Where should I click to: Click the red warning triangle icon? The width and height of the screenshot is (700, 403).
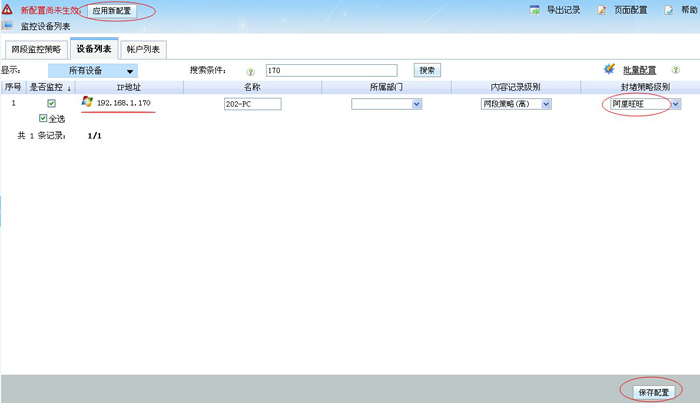click(x=8, y=10)
